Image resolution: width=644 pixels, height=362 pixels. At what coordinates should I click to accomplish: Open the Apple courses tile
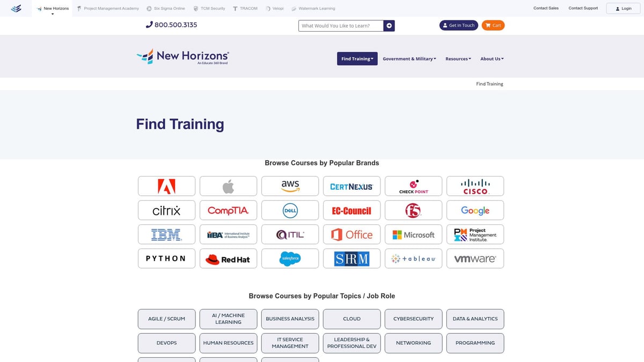[x=228, y=186]
